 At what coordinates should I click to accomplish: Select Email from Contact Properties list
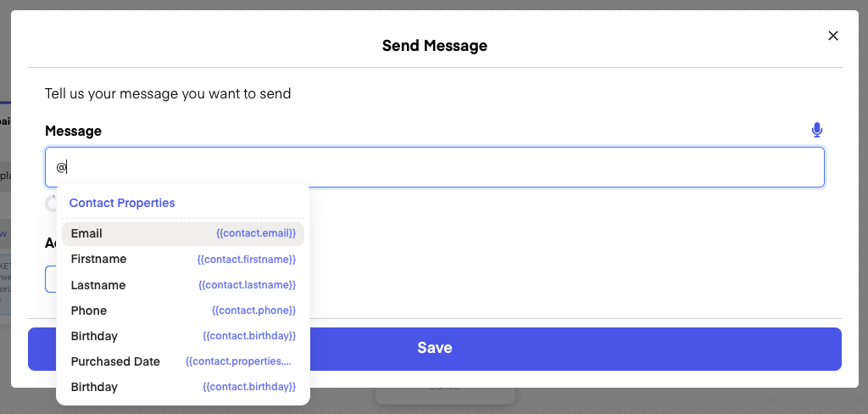[86, 233]
